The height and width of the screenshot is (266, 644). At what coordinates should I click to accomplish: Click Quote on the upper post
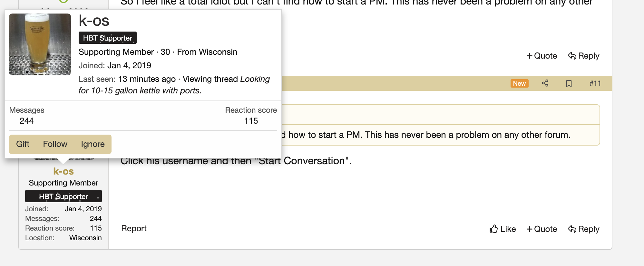pyautogui.click(x=542, y=56)
